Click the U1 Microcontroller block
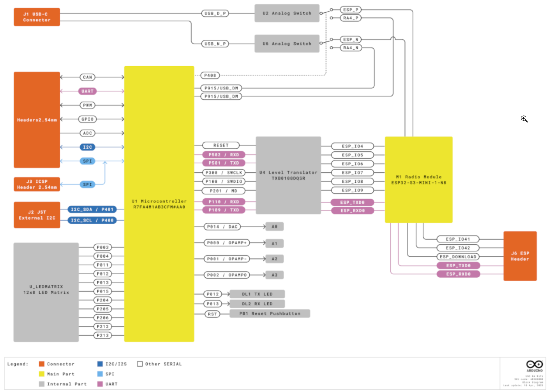Viewport: 548px width, 392px height. (159, 204)
